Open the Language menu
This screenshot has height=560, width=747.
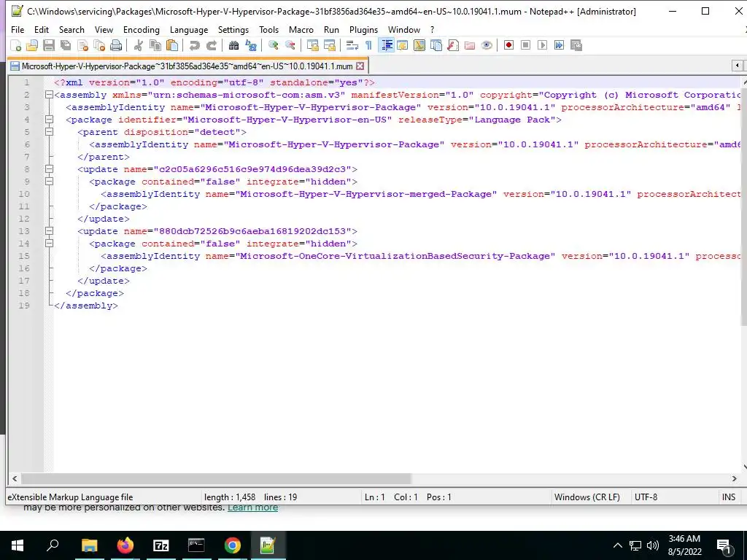(189, 29)
